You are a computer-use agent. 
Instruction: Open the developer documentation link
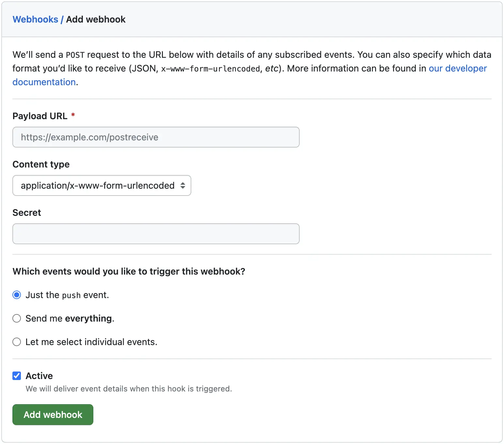(457, 69)
